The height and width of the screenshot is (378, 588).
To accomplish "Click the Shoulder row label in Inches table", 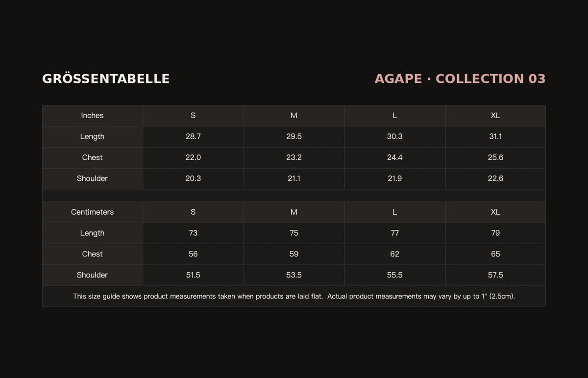I will (93, 179).
